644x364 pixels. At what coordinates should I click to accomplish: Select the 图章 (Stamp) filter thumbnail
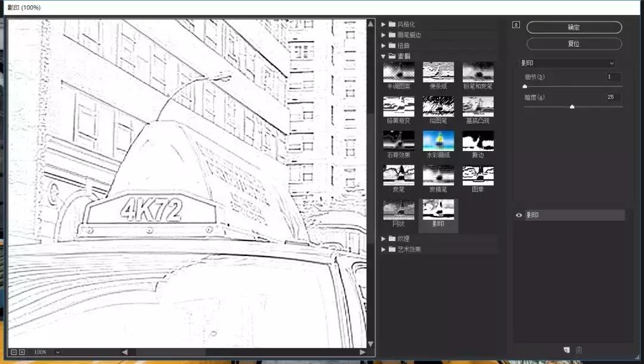coord(478,175)
